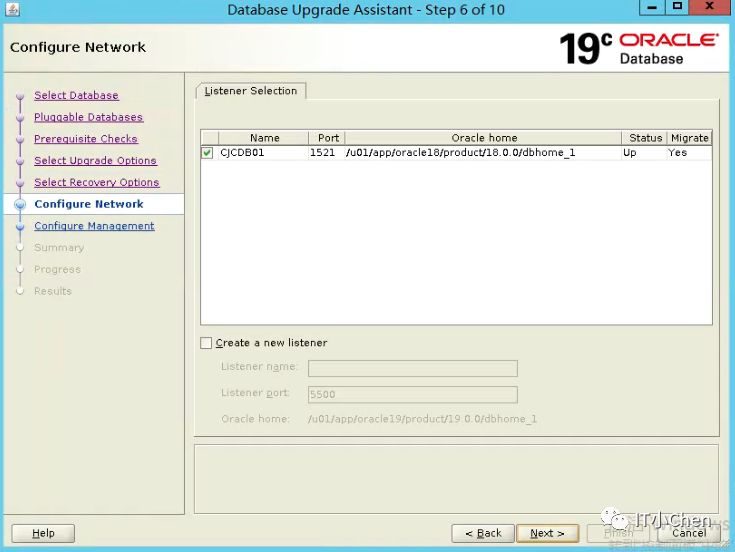Go to the Configure Management step
This screenshot has height=552, width=735.
94,226
